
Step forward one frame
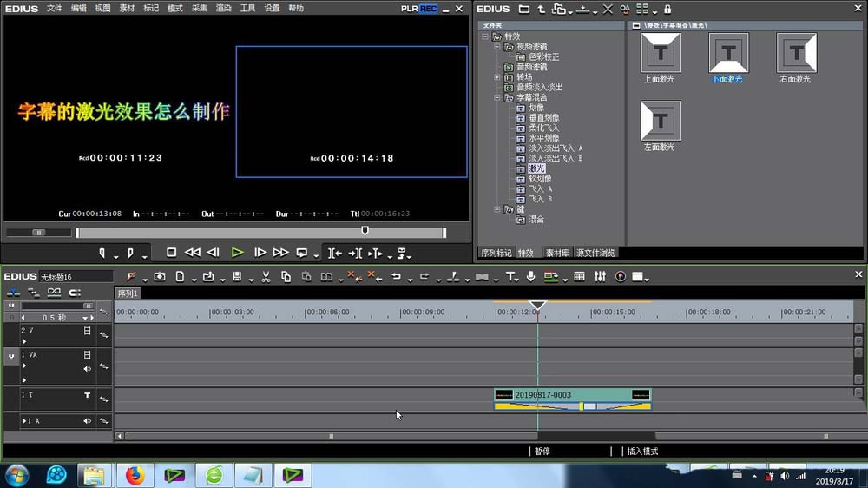(x=260, y=253)
